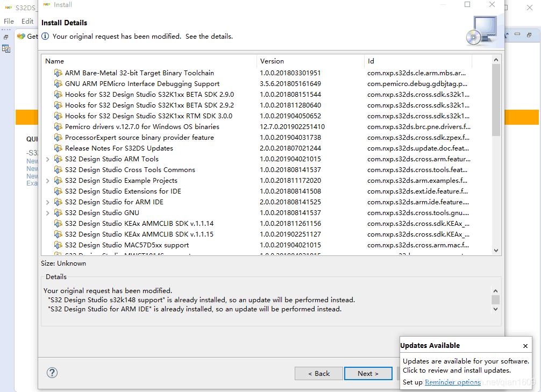This screenshot has width=541, height=392.
Task: Click the GNU ARM PEMicro Debugging Support icon
Action: click(58, 84)
